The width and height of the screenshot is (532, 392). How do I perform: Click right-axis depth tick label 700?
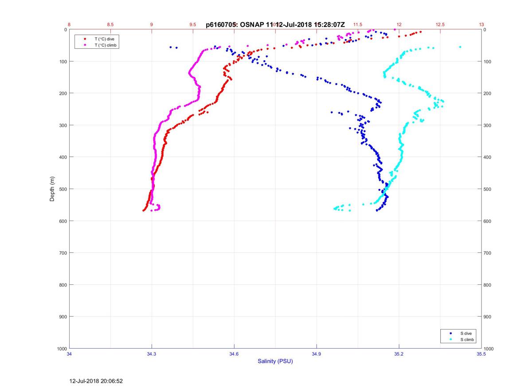(x=488, y=252)
